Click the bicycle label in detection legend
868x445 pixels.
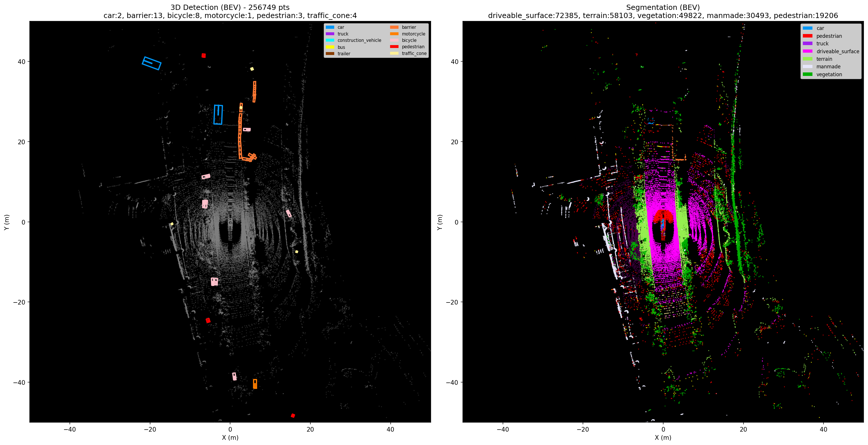pos(409,40)
